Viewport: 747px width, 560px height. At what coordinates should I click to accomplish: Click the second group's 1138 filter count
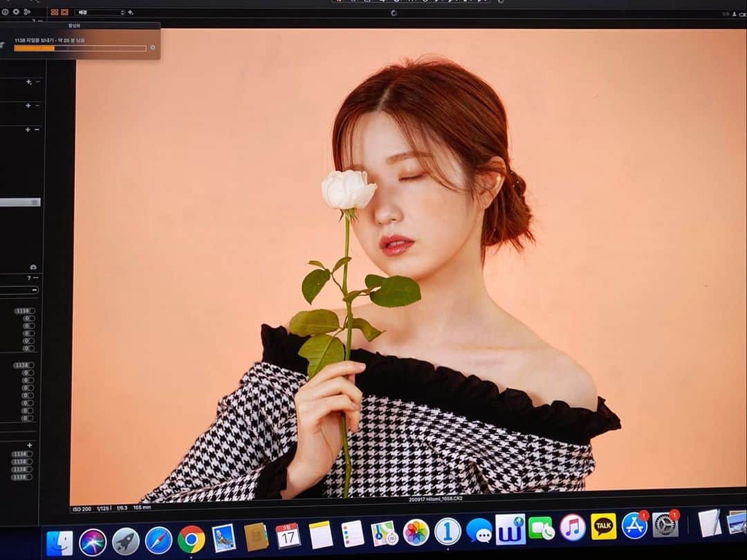23,365
